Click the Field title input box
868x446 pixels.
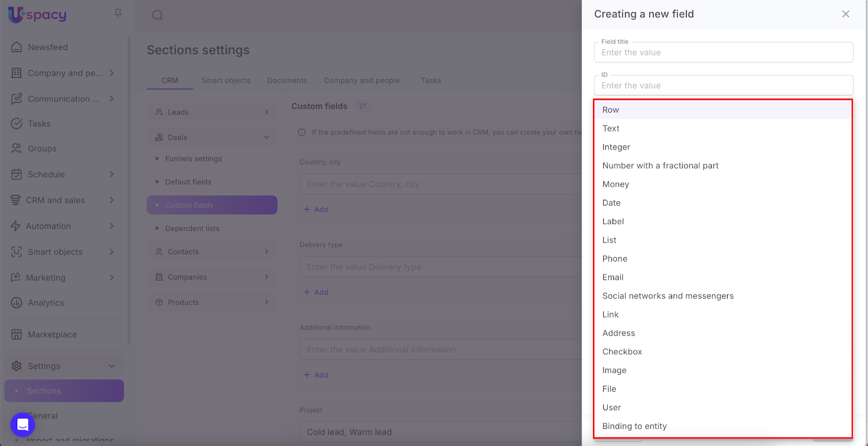(x=723, y=53)
